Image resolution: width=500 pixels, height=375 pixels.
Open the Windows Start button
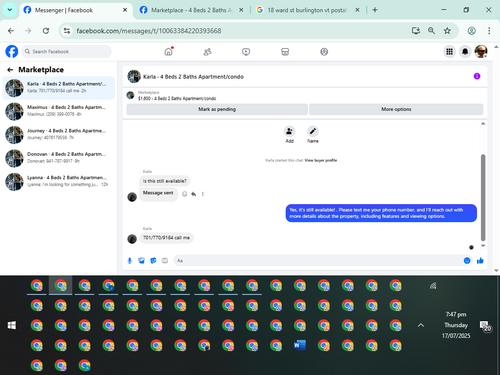pyautogui.click(x=12, y=325)
